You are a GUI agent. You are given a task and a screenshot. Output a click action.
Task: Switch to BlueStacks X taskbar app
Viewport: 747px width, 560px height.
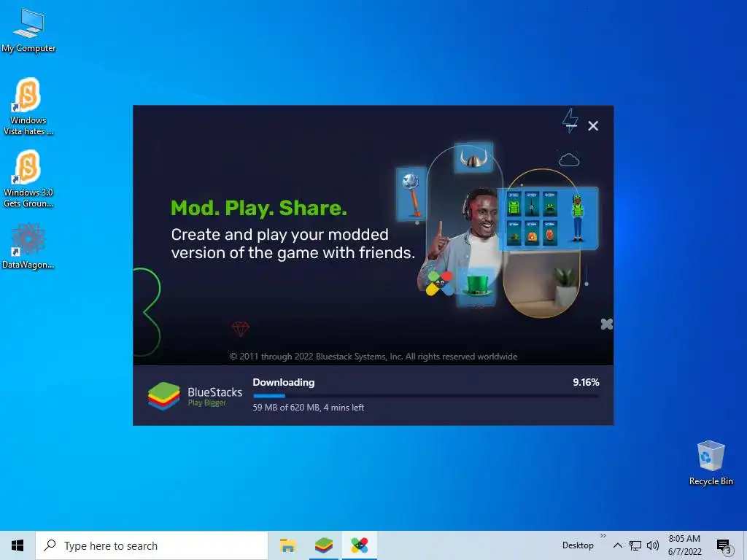pyautogui.click(x=360, y=545)
